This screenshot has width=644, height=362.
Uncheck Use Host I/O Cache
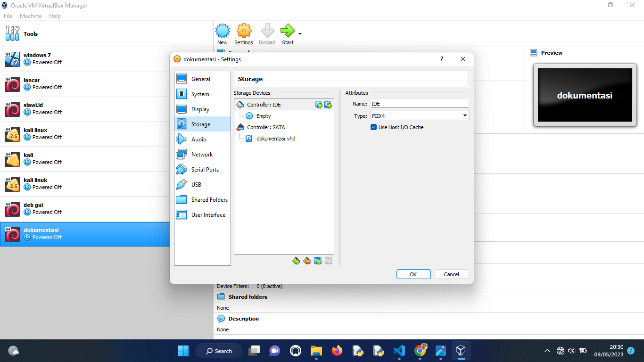(x=374, y=127)
